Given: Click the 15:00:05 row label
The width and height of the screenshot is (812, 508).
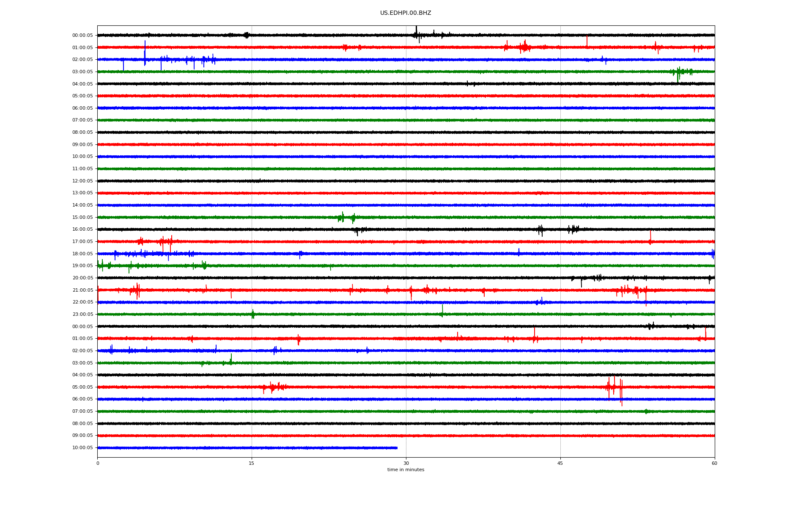Looking at the screenshot, I should coord(82,218).
